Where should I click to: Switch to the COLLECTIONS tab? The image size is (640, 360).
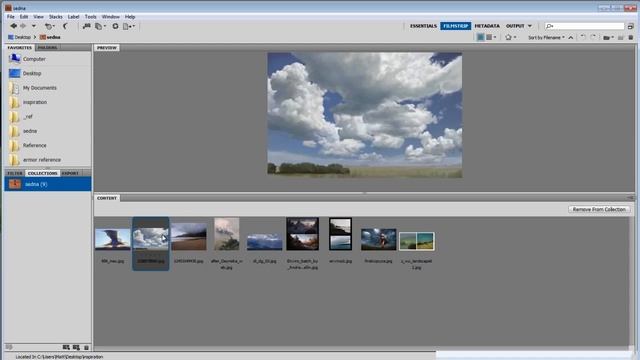[x=42, y=173]
